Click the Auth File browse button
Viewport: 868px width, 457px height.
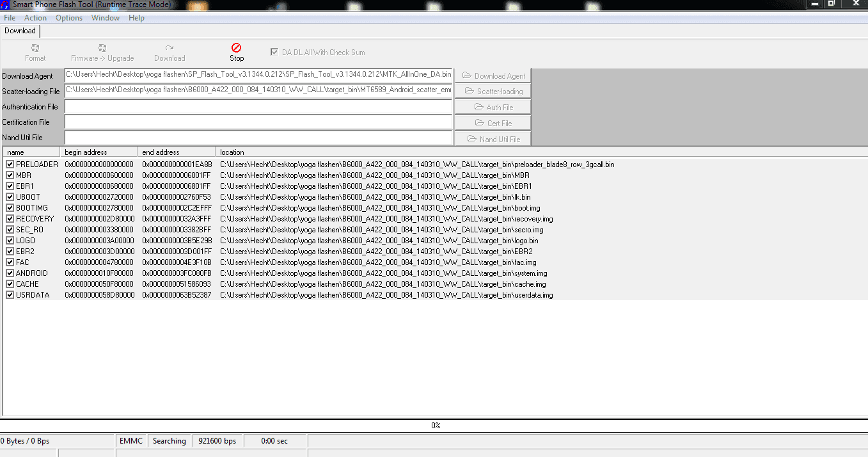pos(493,107)
